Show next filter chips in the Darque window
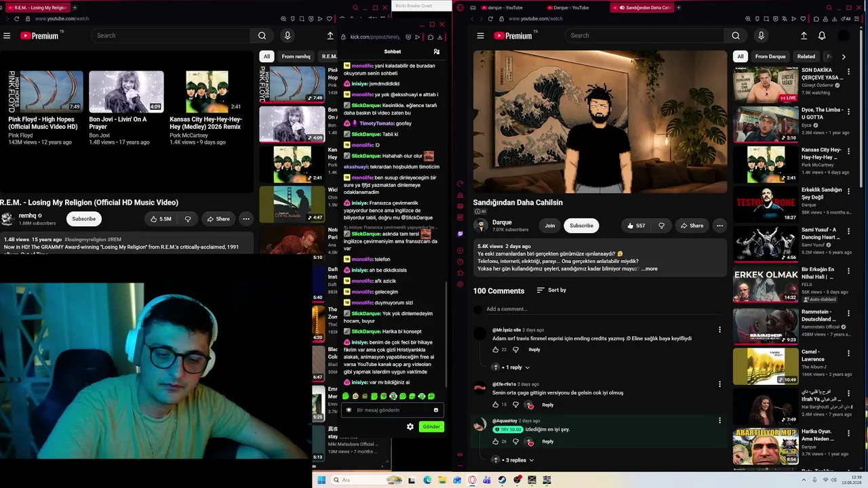868x488 pixels. coord(844,57)
